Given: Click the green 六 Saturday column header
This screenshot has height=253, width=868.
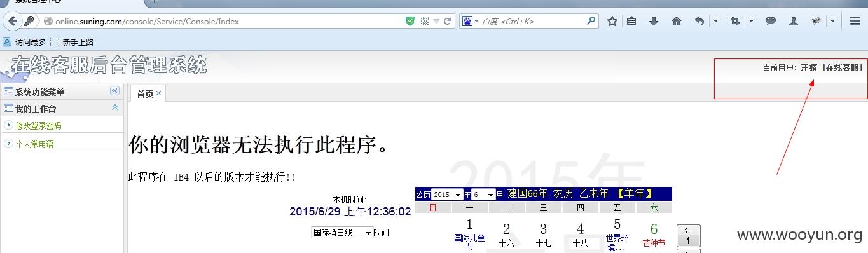Looking at the screenshot, I should (654, 207).
